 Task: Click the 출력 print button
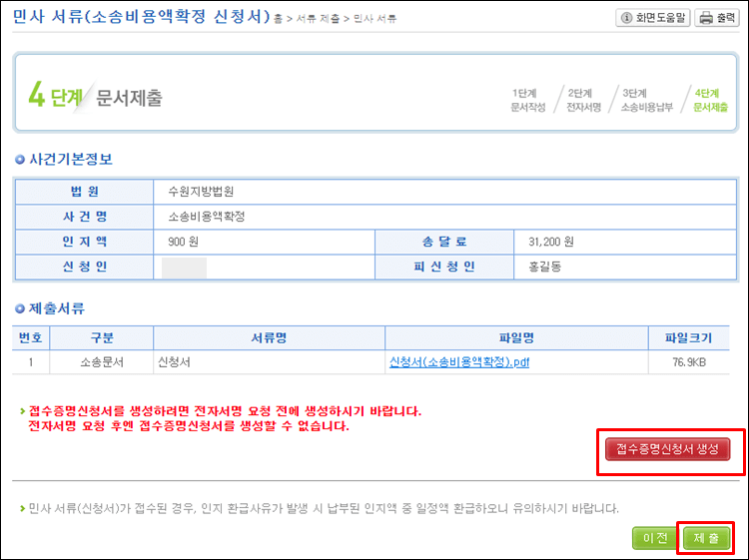coord(717,18)
